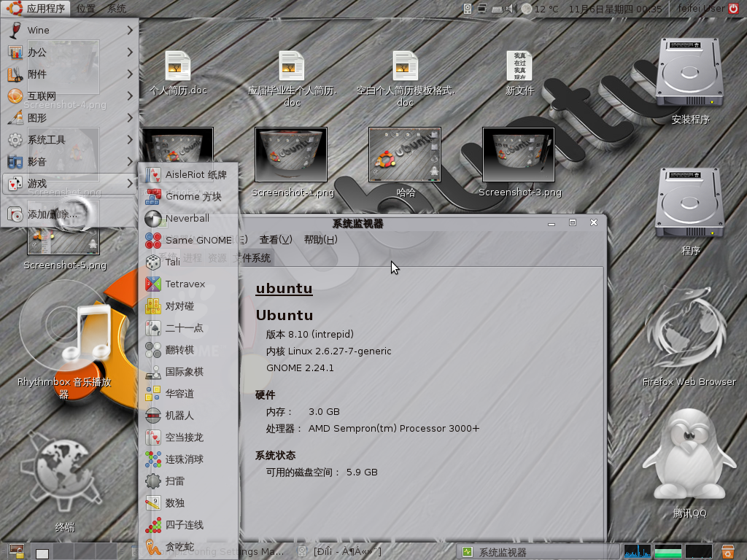The height and width of the screenshot is (560, 747).
Task: Open the 应用程序 panel menu
Action: (36, 8)
